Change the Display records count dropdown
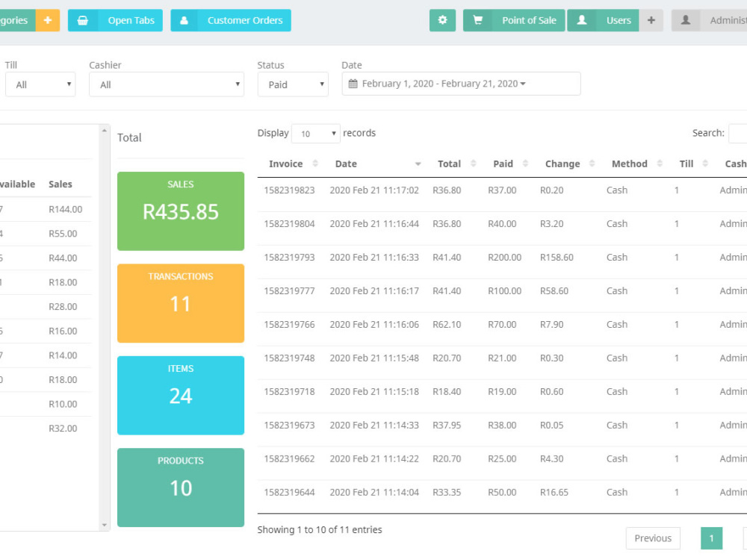Screen dimensions: 747x560 pos(316,134)
